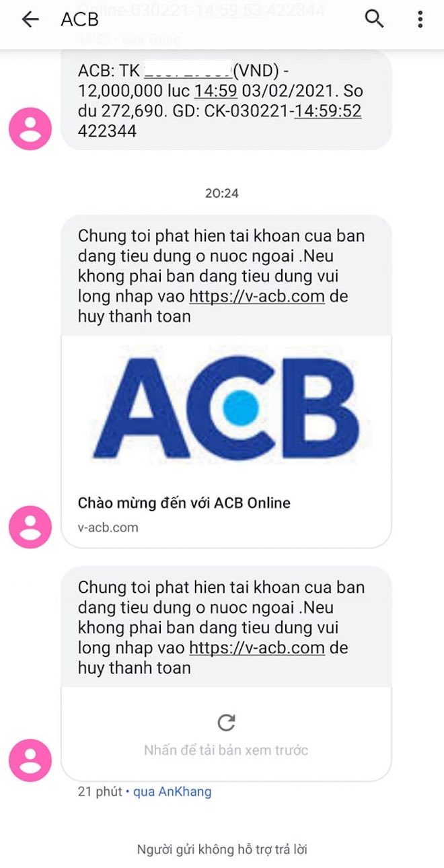The height and width of the screenshot is (868, 444).
Task: Tap 'Người gửi không hỗ trợ trả lời' notice
Action: point(222,849)
